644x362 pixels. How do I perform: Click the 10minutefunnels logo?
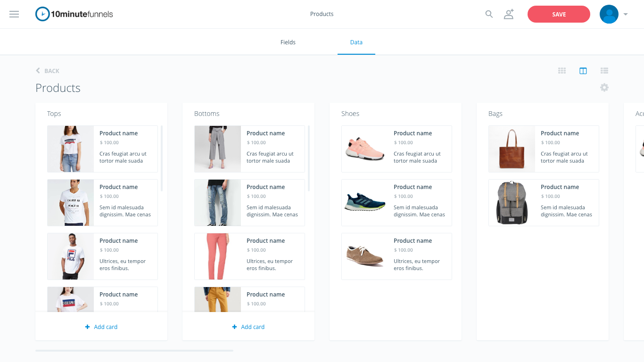74,14
